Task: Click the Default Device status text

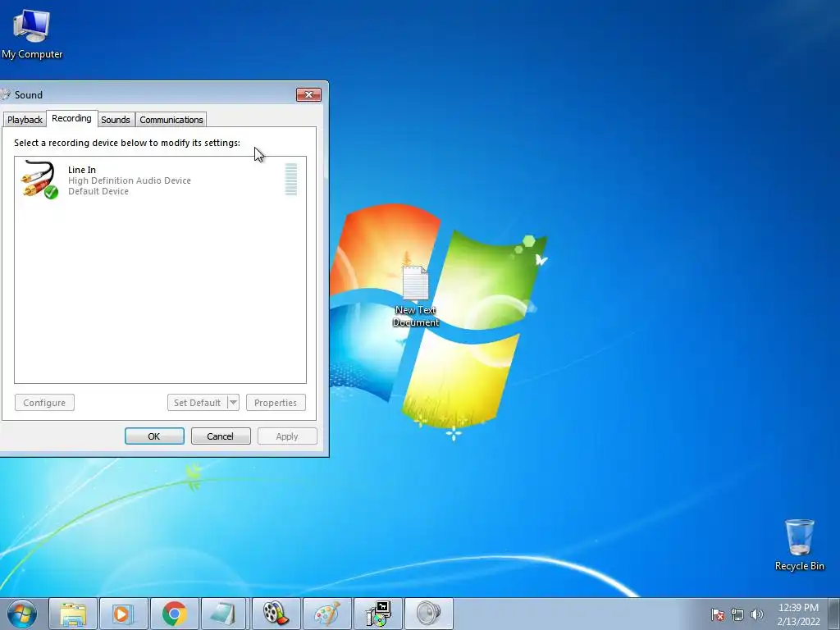Action: [98, 191]
